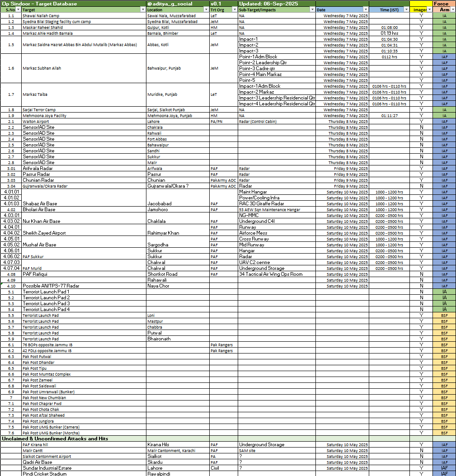Viewport: 456px width, 476px height.
Task: Select the 'Pak Post Mumtaz Complex' cell
Action: pyautogui.click(x=84, y=374)
